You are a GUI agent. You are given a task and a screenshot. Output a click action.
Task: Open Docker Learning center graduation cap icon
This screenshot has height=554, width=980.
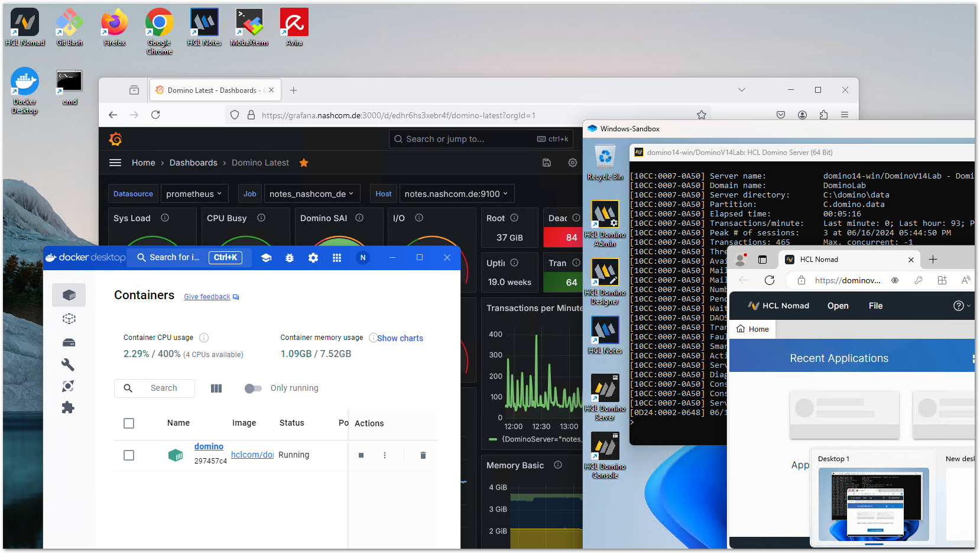pyautogui.click(x=266, y=258)
